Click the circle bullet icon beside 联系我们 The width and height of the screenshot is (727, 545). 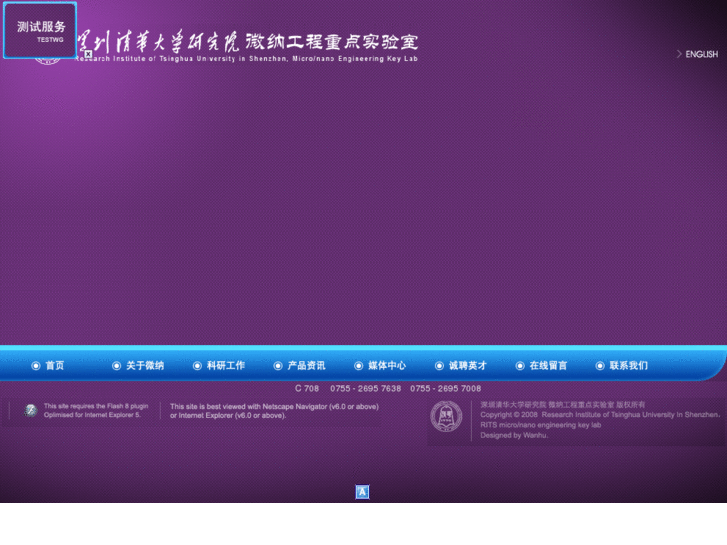[x=600, y=366]
